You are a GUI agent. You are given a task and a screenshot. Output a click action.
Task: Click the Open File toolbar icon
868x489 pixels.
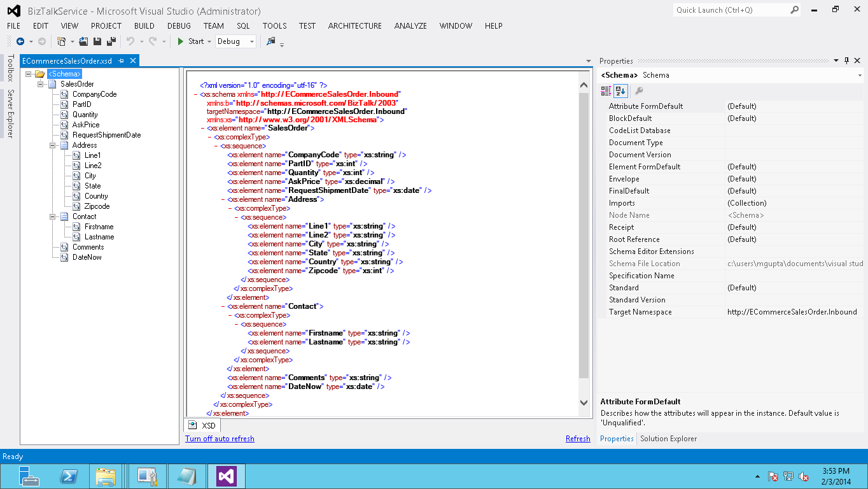(83, 41)
